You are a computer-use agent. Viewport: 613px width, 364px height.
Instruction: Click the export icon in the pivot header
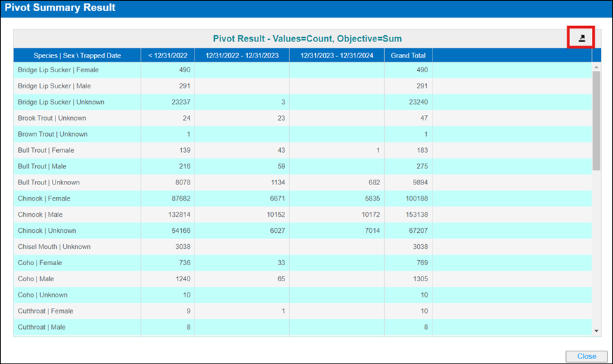pos(581,39)
